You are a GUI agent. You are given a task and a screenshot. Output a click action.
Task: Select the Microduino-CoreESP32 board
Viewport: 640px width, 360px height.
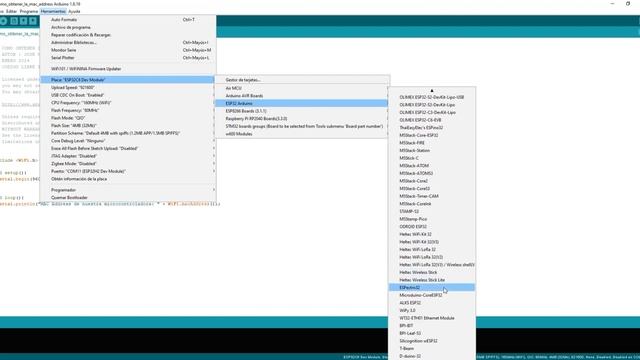(432, 295)
